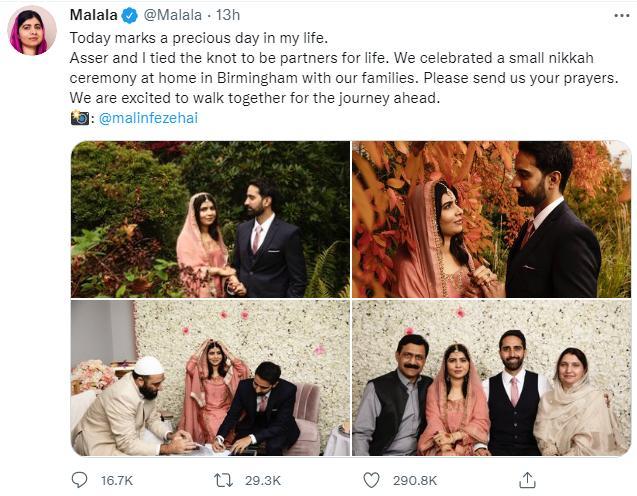Open Malala's profile picture avatar
This screenshot has width=637, height=496.
tap(32, 31)
